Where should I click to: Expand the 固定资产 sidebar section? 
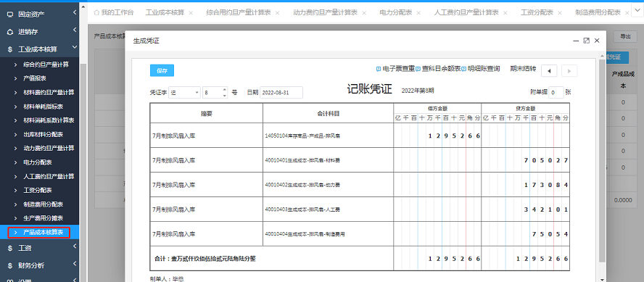click(x=75, y=13)
